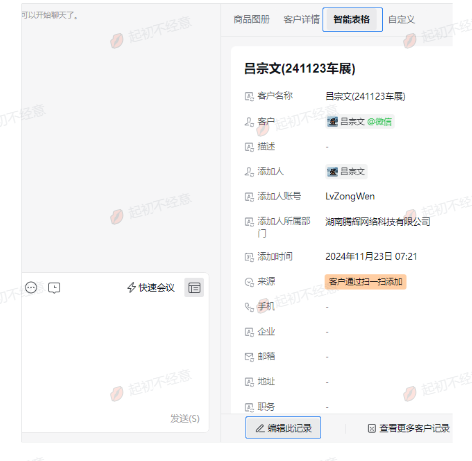Image resolution: width=472 pixels, height=461 pixels.
Task: Switch to the 商品图册 tab
Action: (252, 20)
